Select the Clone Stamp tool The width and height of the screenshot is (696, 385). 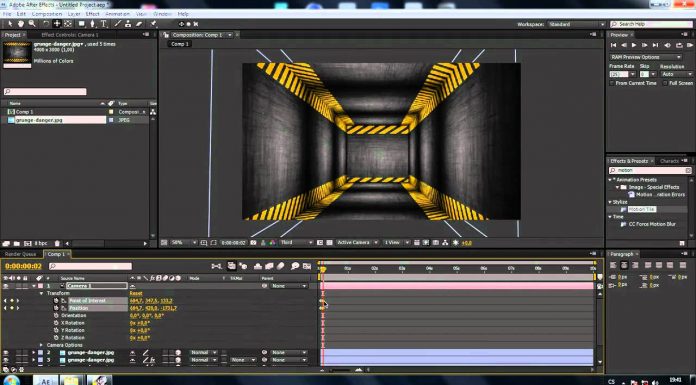tap(128, 24)
